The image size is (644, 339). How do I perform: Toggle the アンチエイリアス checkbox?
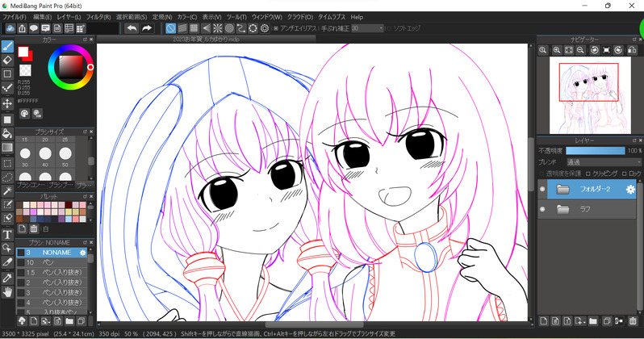(276, 28)
